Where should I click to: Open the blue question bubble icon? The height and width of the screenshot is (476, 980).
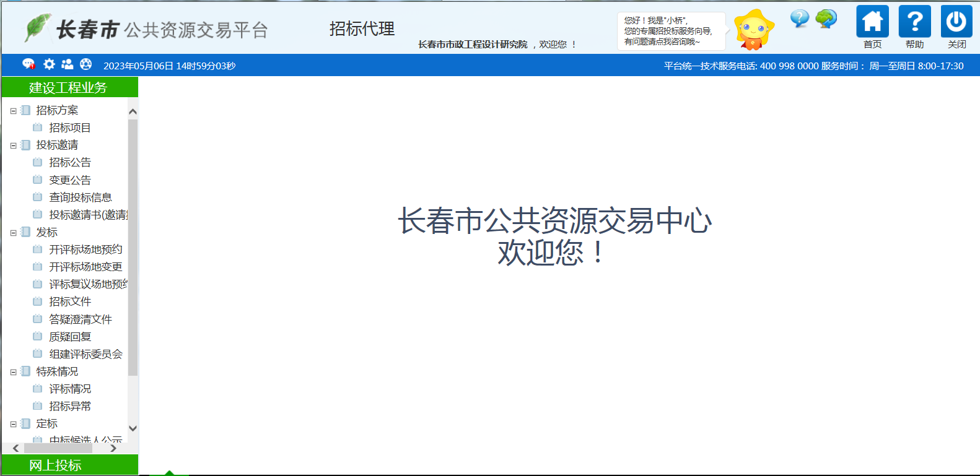[799, 19]
